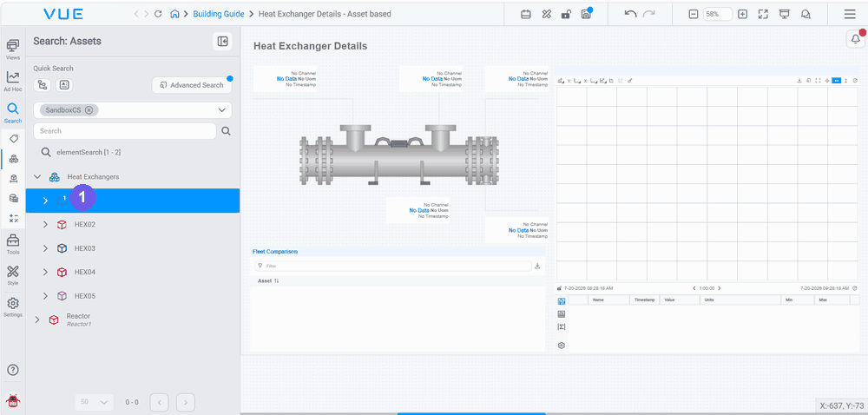Open trend table settings gear
This screenshot has height=415, width=868.
562,346
